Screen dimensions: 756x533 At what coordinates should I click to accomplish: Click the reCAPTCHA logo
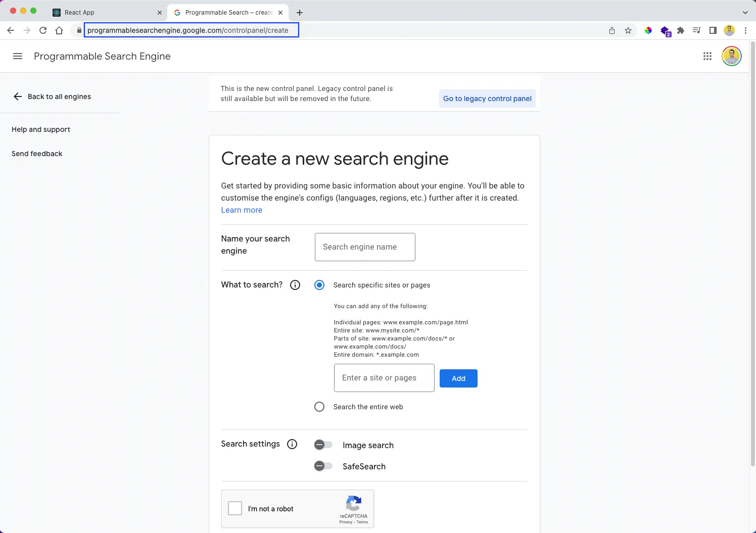(x=354, y=504)
